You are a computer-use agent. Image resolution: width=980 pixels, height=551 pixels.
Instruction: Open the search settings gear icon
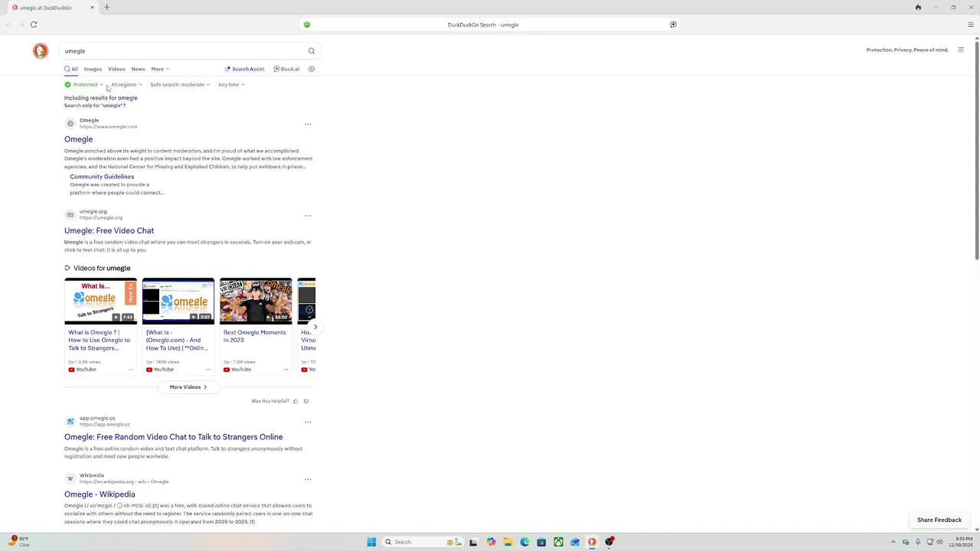(312, 69)
